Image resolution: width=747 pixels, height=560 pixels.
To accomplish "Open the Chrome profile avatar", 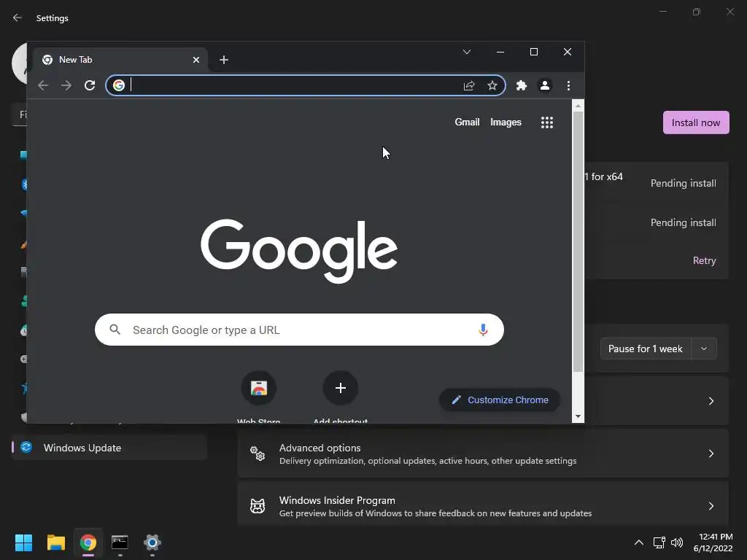I will tap(544, 85).
